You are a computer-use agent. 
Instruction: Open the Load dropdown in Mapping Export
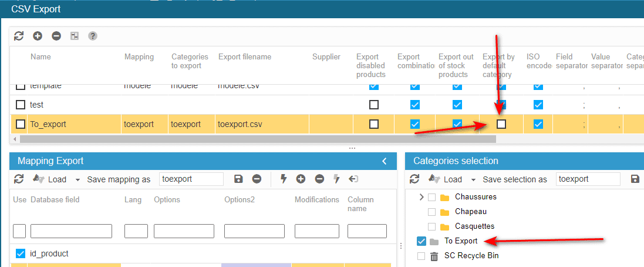56,179
